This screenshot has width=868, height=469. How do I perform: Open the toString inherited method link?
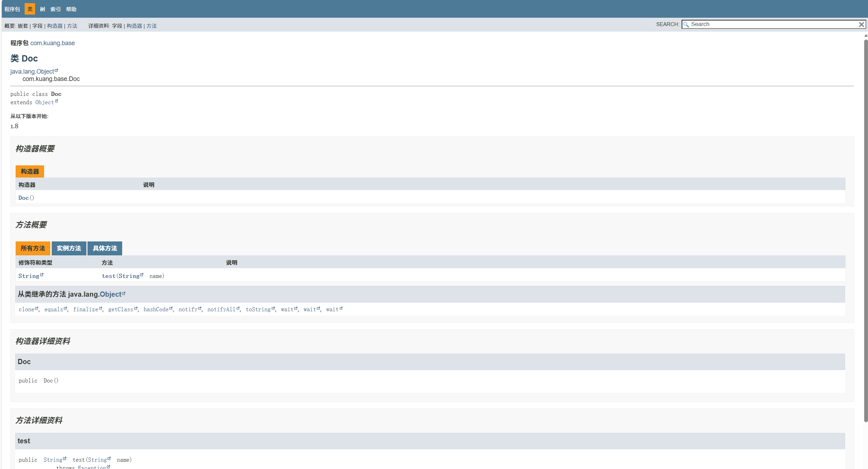click(x=258, y=309)
